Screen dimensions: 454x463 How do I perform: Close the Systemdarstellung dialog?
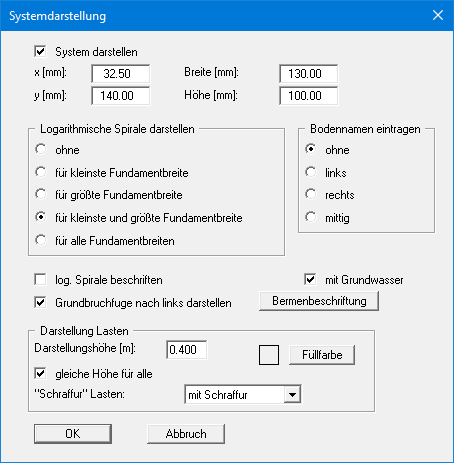438,15
